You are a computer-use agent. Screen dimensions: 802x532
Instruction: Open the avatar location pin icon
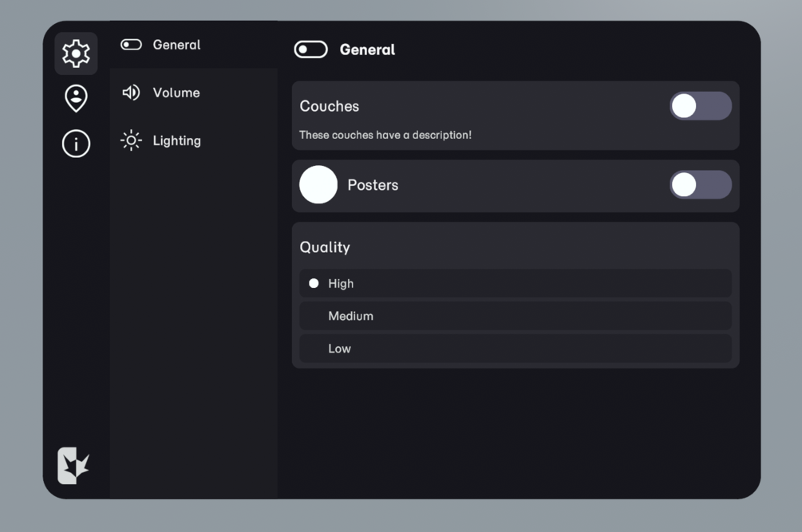(76, 98)
